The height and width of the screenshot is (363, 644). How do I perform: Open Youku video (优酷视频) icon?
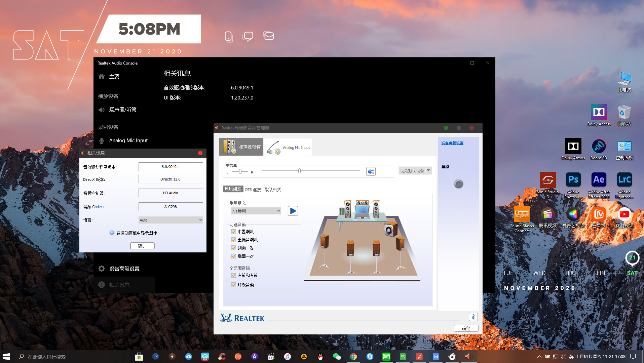pos(624,217)
